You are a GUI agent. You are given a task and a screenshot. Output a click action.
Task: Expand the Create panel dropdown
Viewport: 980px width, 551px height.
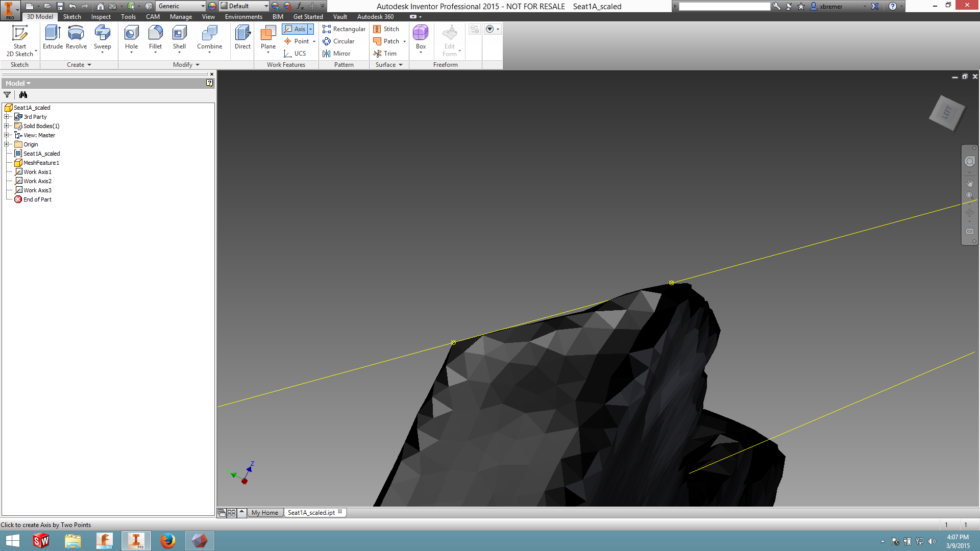click(79, 65)
